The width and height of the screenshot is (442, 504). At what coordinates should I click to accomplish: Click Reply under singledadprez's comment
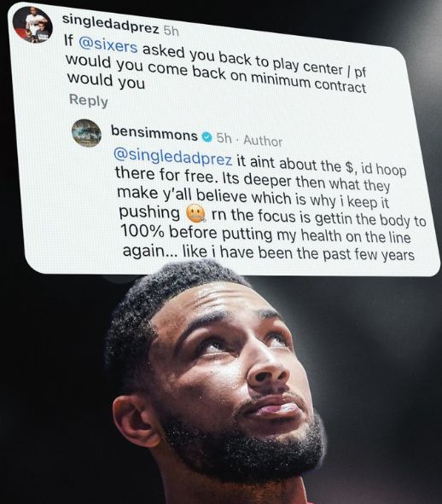coord(89,101)
